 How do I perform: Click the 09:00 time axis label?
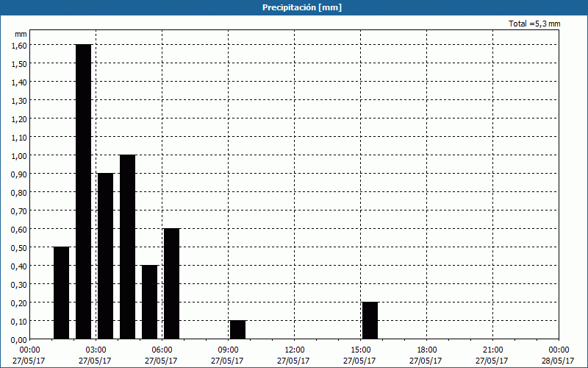(x=228, y=350)
